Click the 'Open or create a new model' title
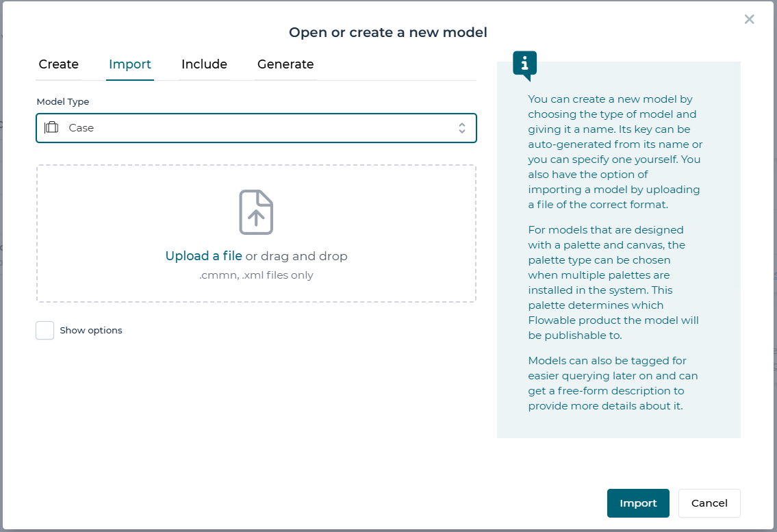This screenshot has height=532, width=777. [388, 32]
